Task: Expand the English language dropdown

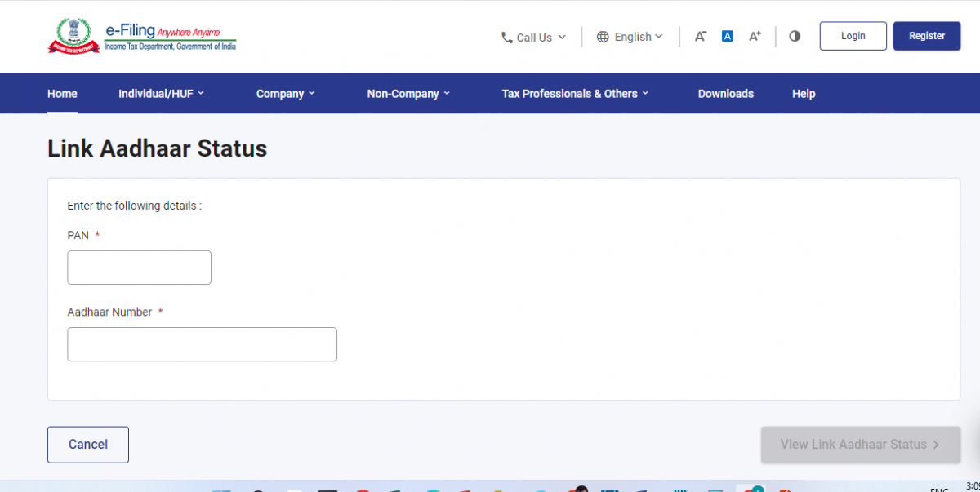Action: pyautogui.click(x=635, y=36)
